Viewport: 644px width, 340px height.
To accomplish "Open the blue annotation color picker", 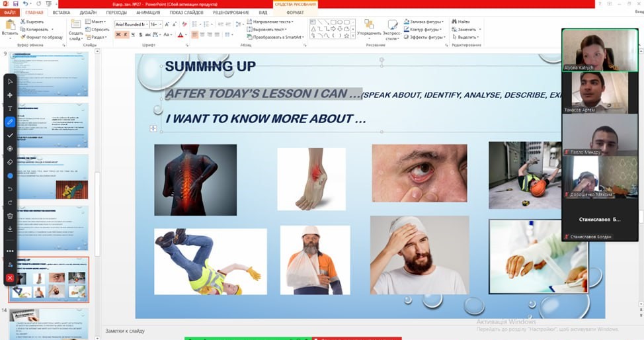I will point(11,175).
